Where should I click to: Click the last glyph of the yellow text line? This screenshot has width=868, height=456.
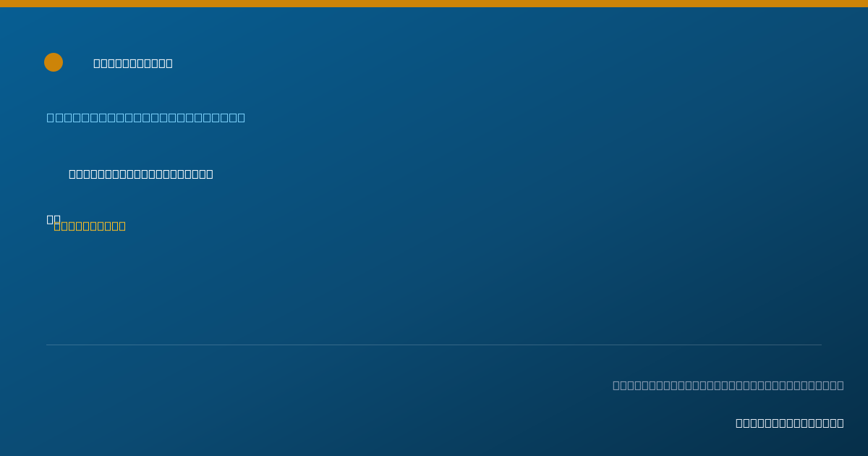point(122,226)
